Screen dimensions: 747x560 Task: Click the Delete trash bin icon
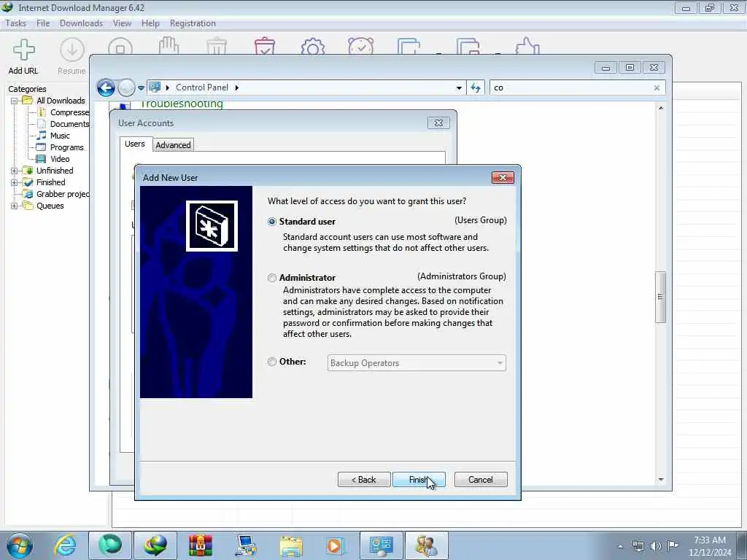coord(216,46)
